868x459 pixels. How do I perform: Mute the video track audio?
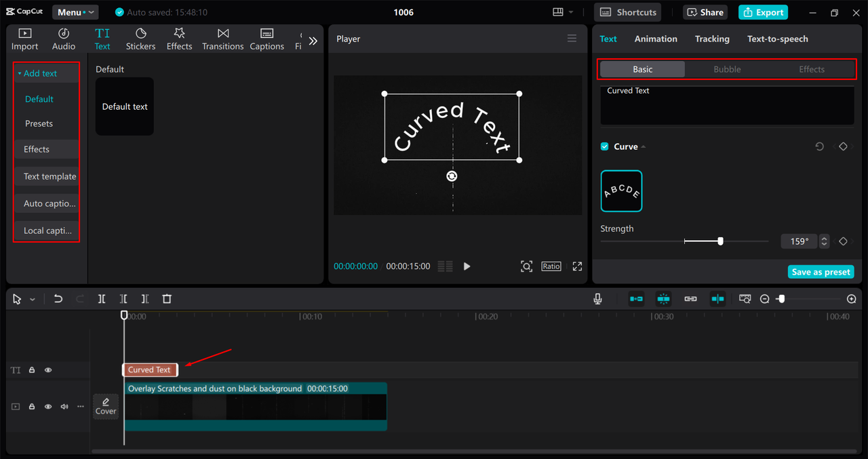(x=64, y=407)
